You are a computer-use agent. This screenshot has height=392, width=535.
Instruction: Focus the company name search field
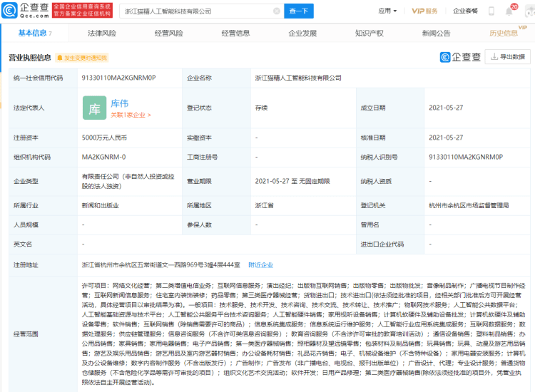click(196, 11)
